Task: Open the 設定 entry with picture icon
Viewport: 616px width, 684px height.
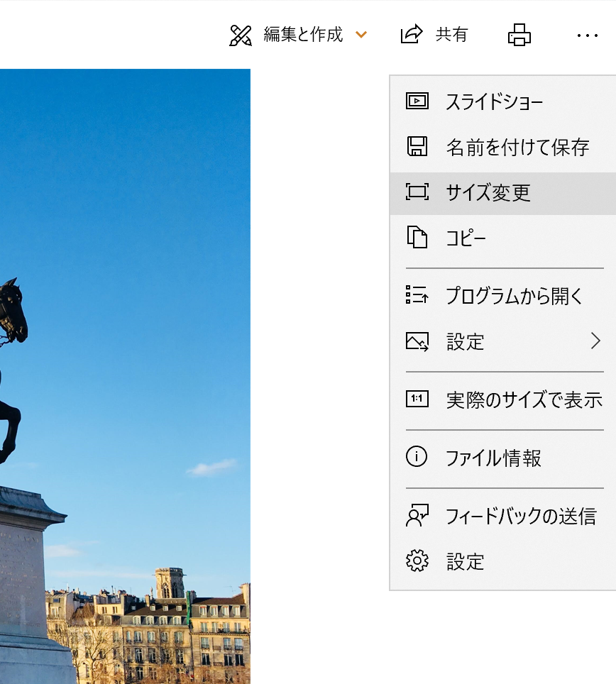Action: (x=466, y=342)
